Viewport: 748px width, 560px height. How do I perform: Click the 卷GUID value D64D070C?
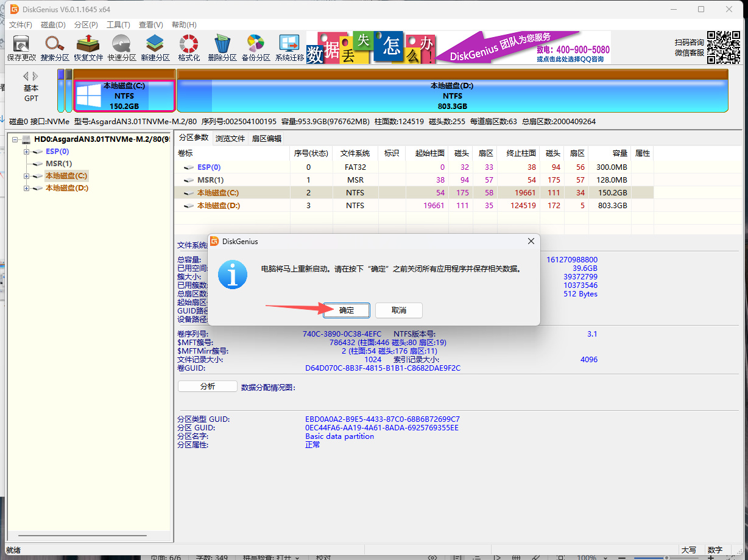click(383, 368)
